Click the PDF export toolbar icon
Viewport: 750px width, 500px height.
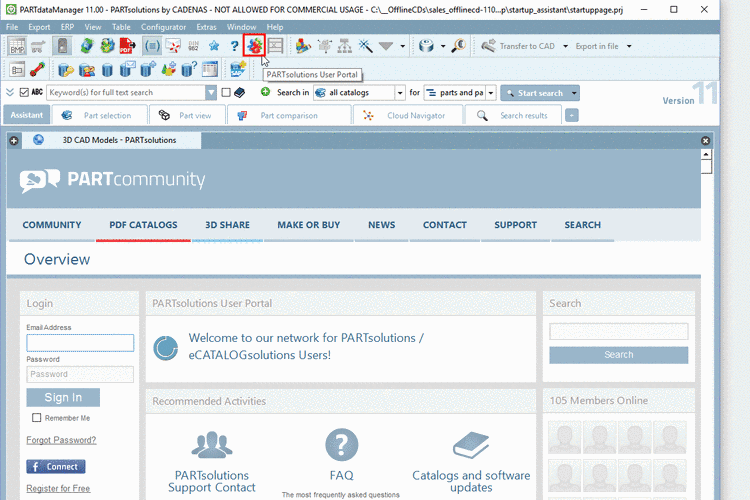point(127,46)
